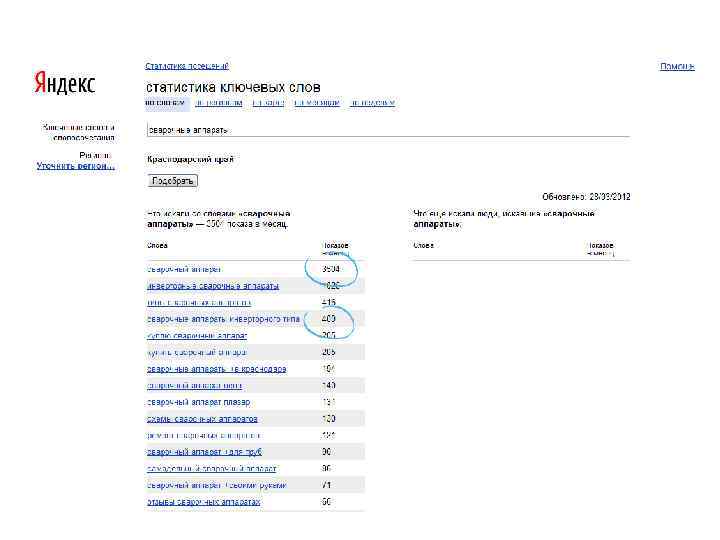Switch to the 'по месяцам' tab
This screenshot has height=540, width=720.
(x=317, y=103)
